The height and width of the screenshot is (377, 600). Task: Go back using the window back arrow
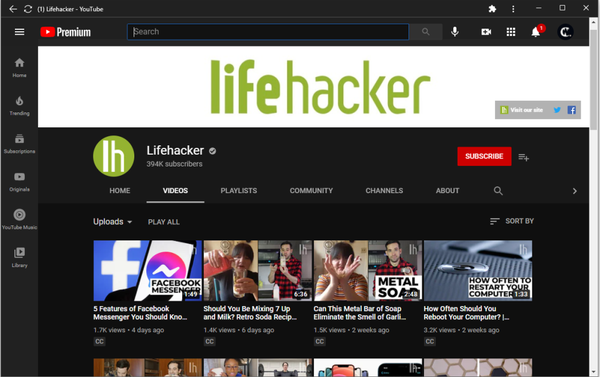(13, 9)
